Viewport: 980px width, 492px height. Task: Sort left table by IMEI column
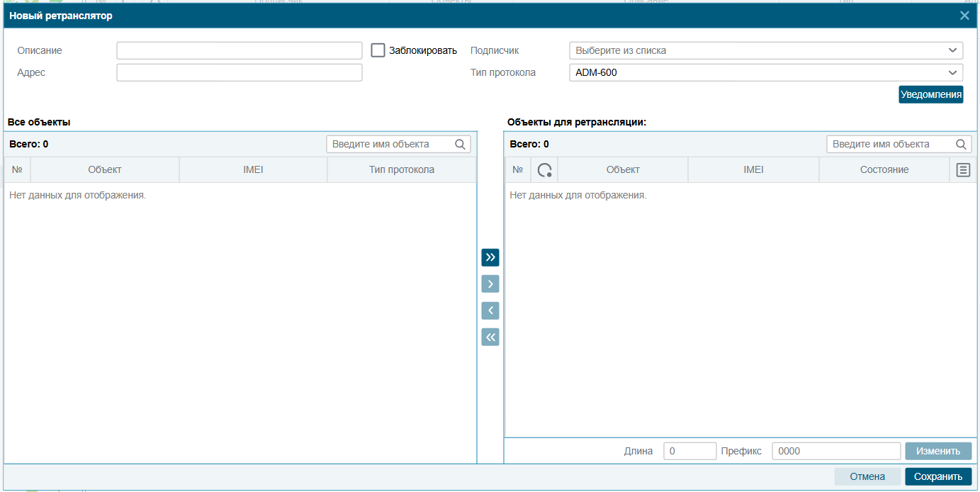(253, 169)
